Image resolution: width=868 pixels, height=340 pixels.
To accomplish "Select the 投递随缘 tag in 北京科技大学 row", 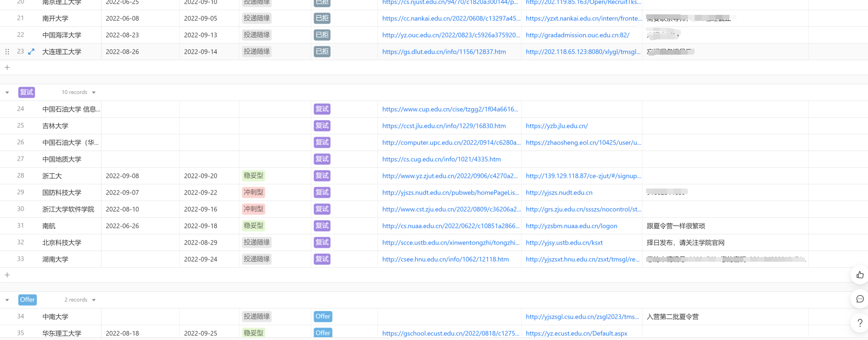I will 257,243.
